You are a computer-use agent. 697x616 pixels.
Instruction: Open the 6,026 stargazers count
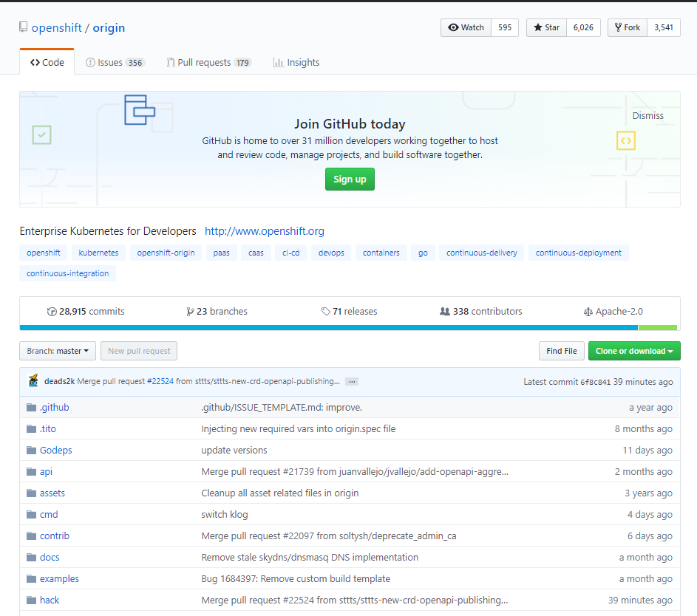[583, 27]
